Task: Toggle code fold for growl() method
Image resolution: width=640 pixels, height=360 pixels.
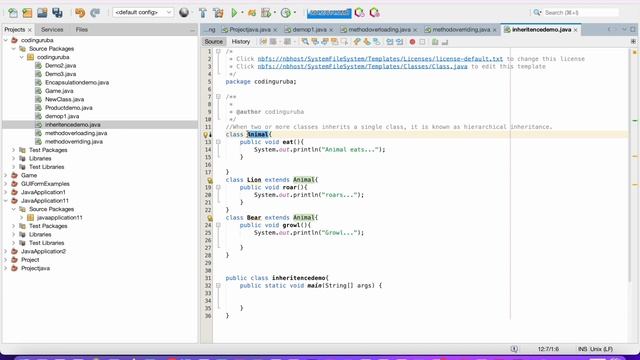Action: [218, 225]
